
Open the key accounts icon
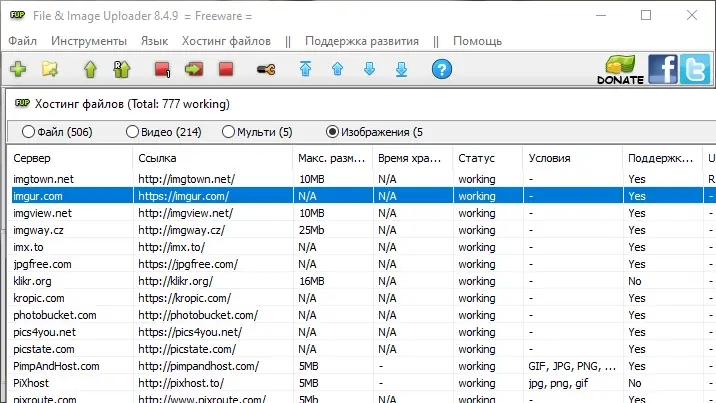coord(266,69)
